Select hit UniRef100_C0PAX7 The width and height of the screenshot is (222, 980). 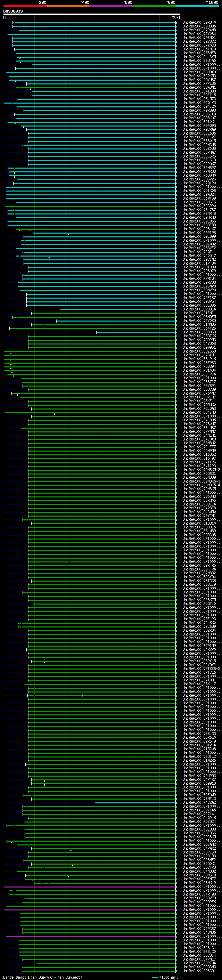click(x=199, y=164)
